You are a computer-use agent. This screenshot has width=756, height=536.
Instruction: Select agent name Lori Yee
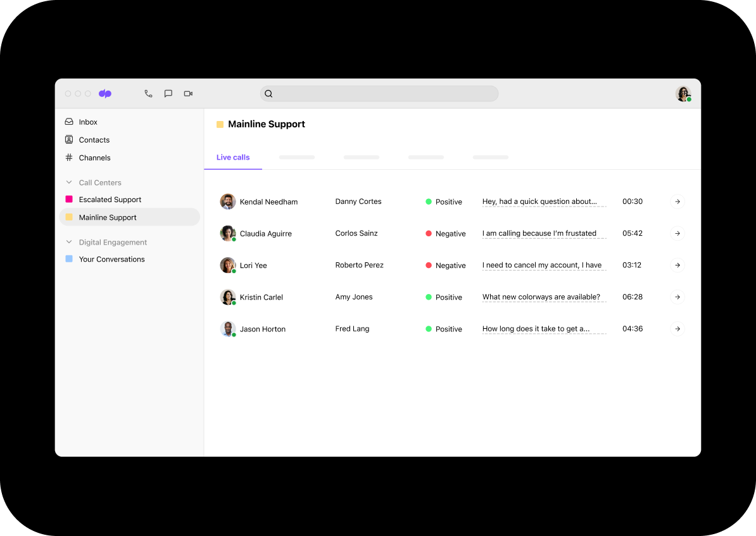tap(253, 265)
